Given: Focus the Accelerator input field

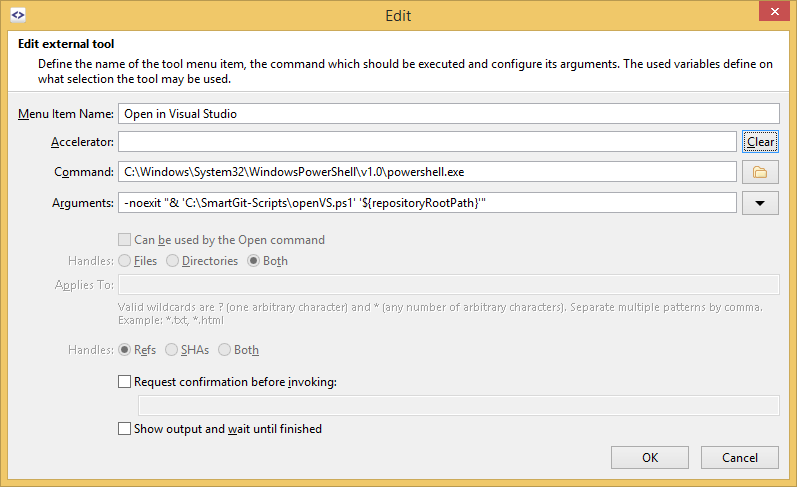Looking at the screenshot, I should 427,142.
